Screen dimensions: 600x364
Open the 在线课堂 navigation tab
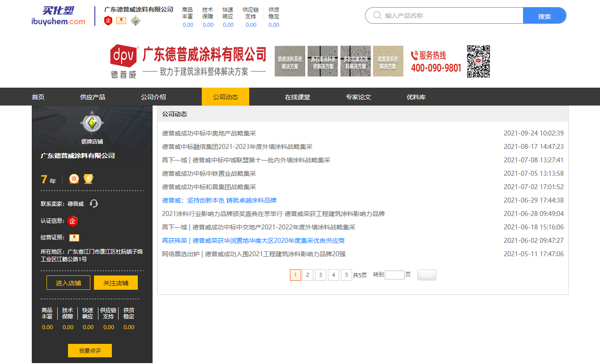[x=298, y=97]
